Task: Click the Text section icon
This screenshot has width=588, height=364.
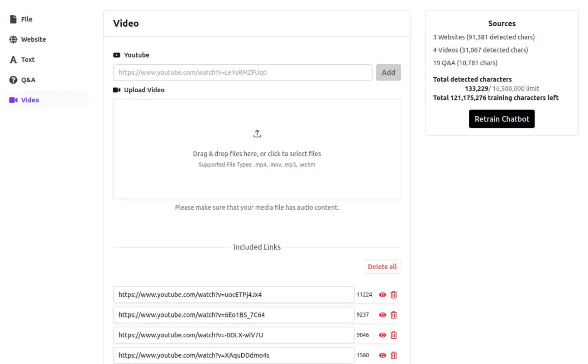Action: tap(13, 59)
